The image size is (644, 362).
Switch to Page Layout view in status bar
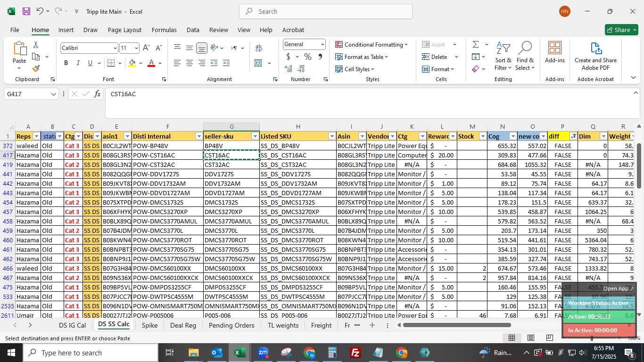coord(530,337)
